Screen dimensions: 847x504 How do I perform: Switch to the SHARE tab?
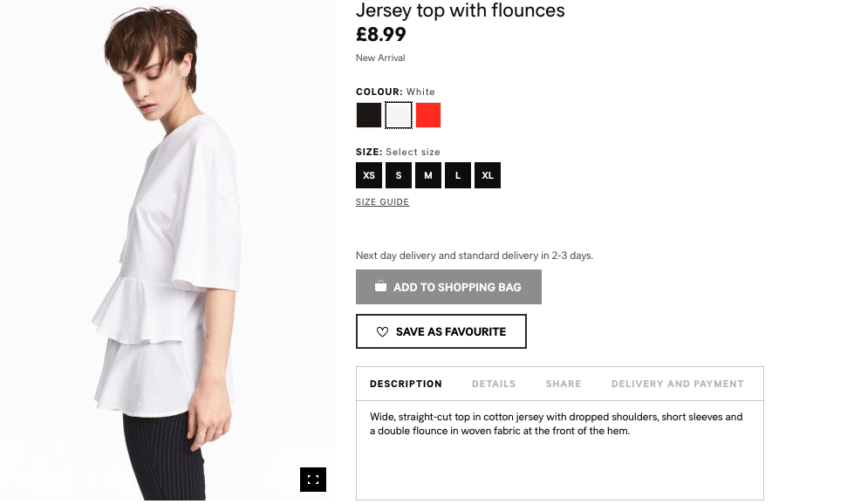tap(563, 384)
